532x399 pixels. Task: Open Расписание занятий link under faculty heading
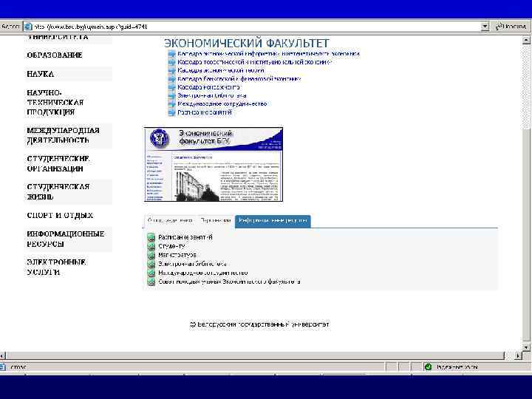coord(205,112)
